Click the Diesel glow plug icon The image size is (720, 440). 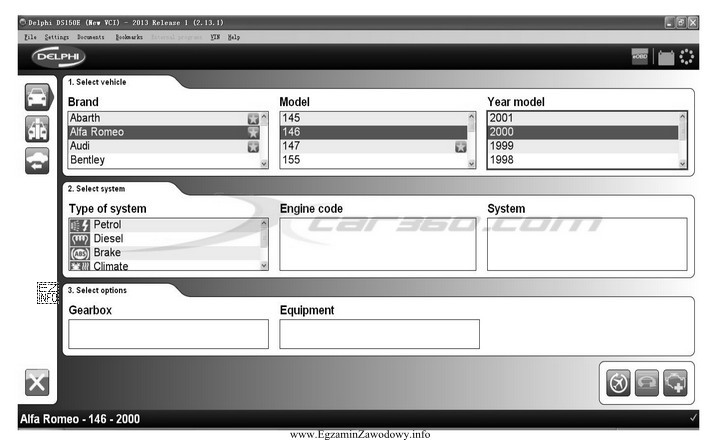tap(79, 239)
